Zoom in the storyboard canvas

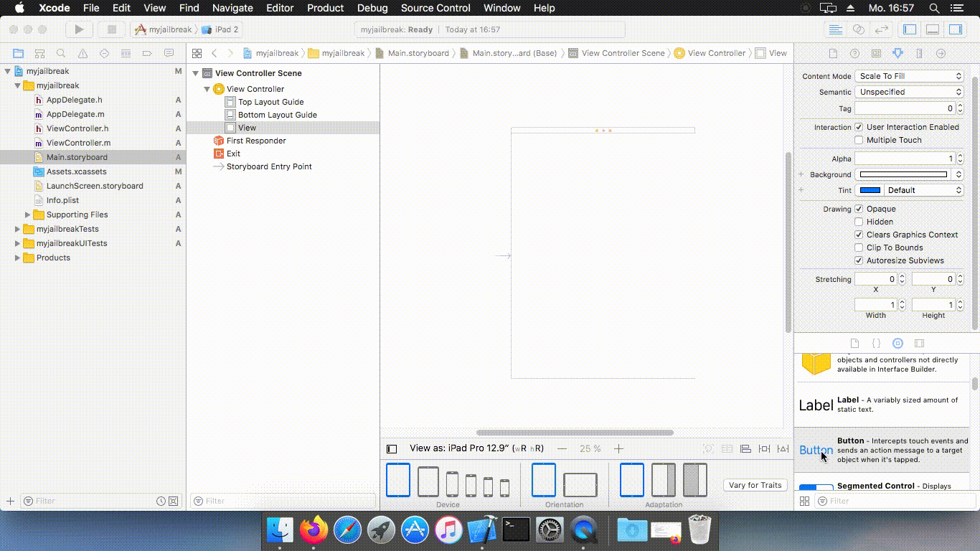[x=618, y=448]
